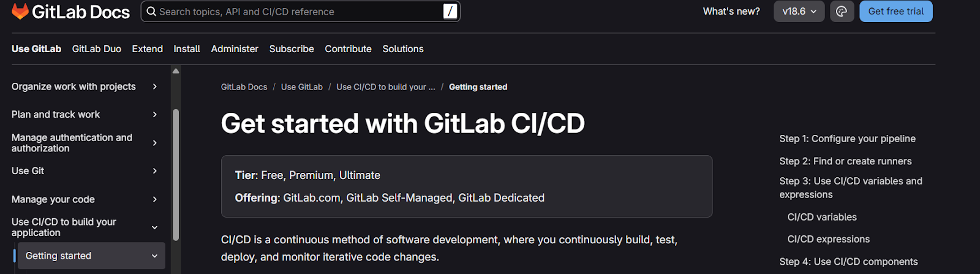The width and height of the screenshot is (980, 274).
Task: Collapse the Getting started item chevron
Action: (x=154, y=256)
